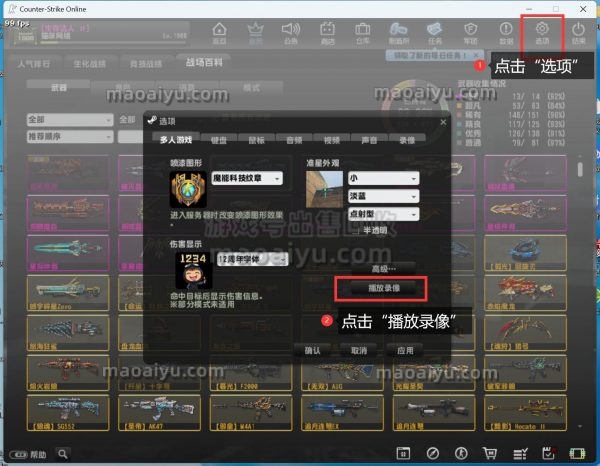This screenshot has width=600, height=466.
Task: Switch to the 录像 recording tab
Action: coord(407,140)
